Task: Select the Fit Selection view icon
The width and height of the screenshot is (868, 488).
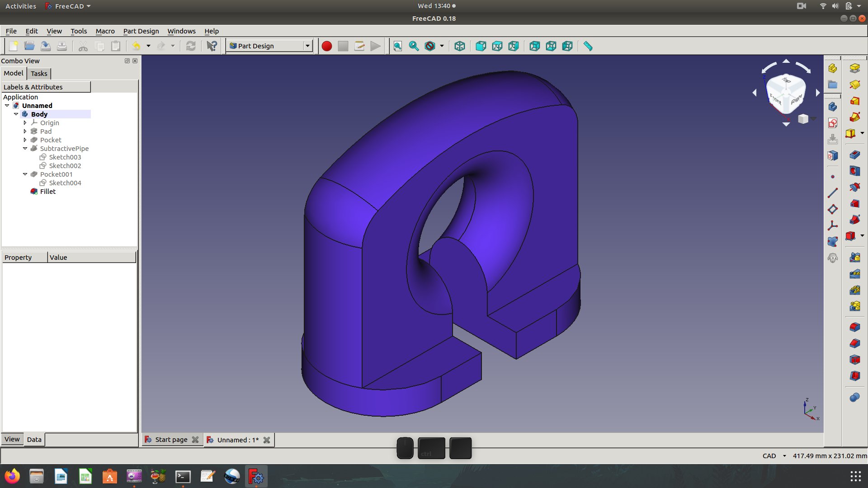Action: [x=414, y=46]
